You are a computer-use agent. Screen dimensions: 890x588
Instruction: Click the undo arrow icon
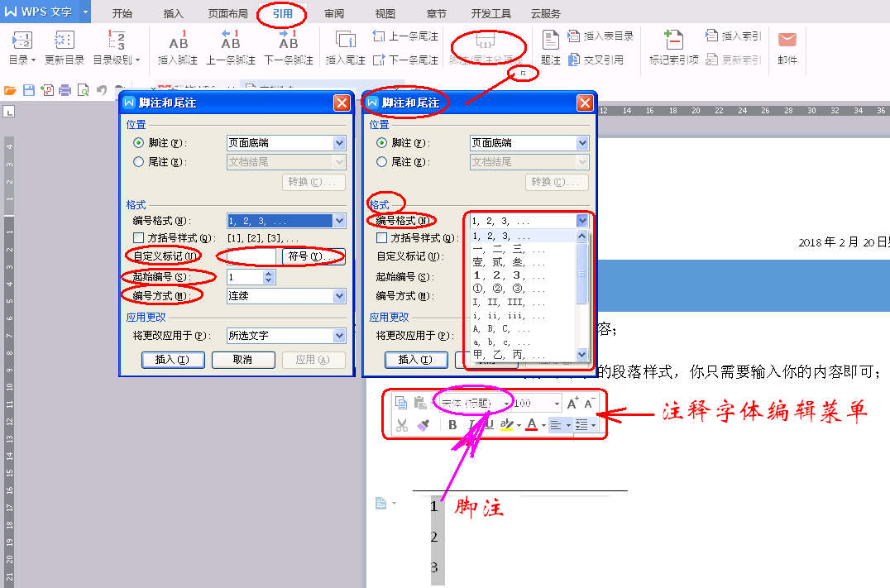click(102, 90)
